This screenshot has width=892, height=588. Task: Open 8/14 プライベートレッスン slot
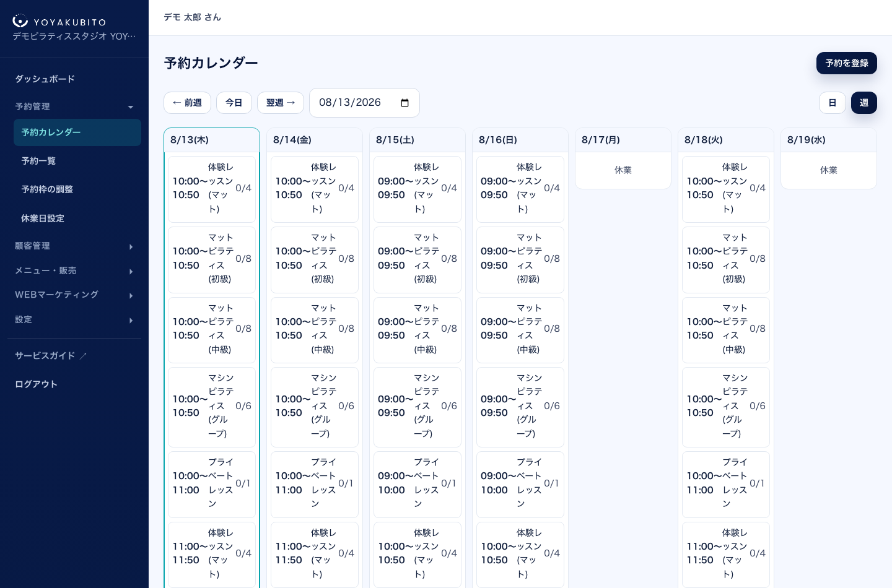(x=315, y=485)
